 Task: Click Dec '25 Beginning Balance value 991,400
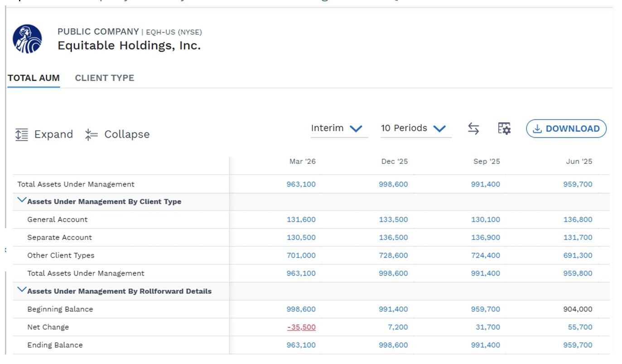(x=393, y=309)
